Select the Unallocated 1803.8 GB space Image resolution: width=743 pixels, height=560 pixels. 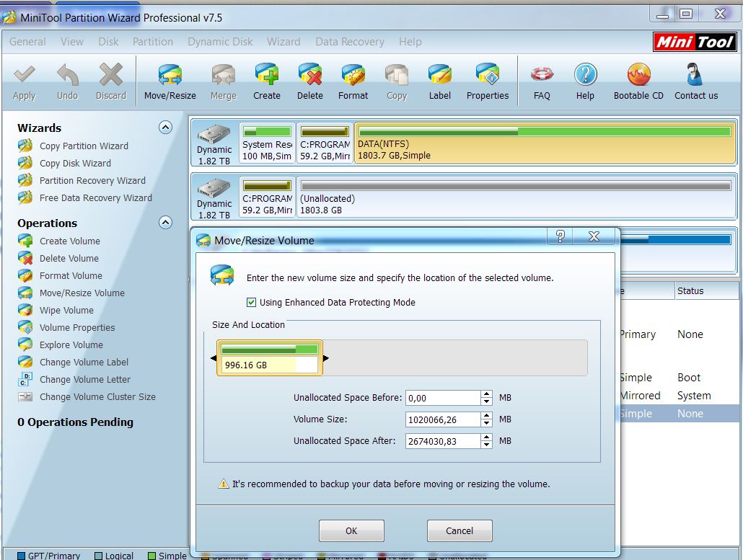pyautogui.click(x=516, y=197)
